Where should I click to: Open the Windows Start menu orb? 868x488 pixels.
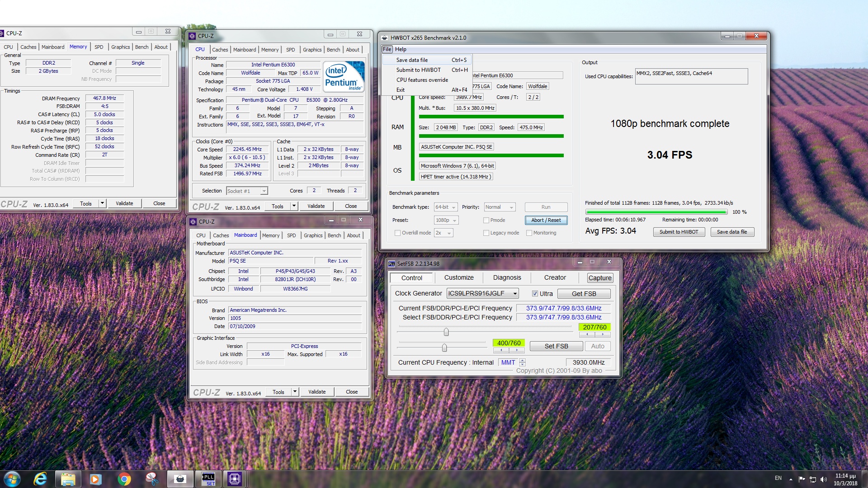12,479
